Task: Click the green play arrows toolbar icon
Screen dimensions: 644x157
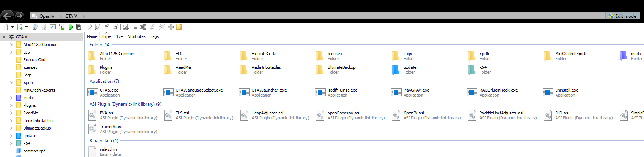Action: pyautogui.click(x=71, y=27)
